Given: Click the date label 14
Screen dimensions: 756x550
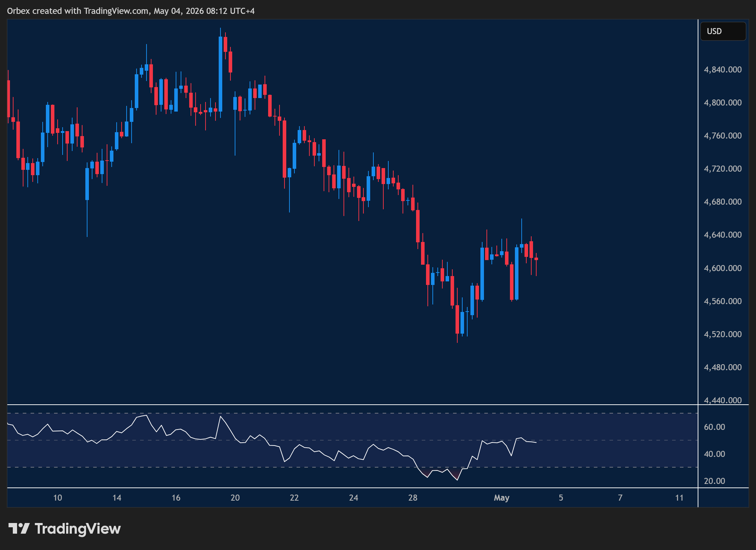Looking at the screenshot, I should 117,497.
